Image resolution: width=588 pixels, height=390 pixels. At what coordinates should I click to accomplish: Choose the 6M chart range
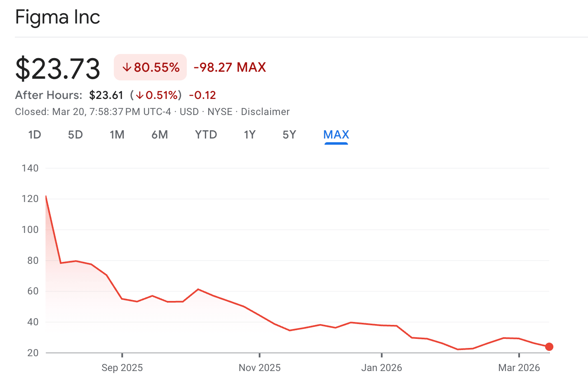(x=160, y=135)
